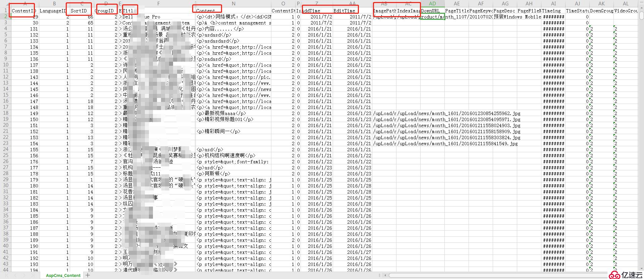Click the horizontal scrollbar left arrow

tap(385, 275)
